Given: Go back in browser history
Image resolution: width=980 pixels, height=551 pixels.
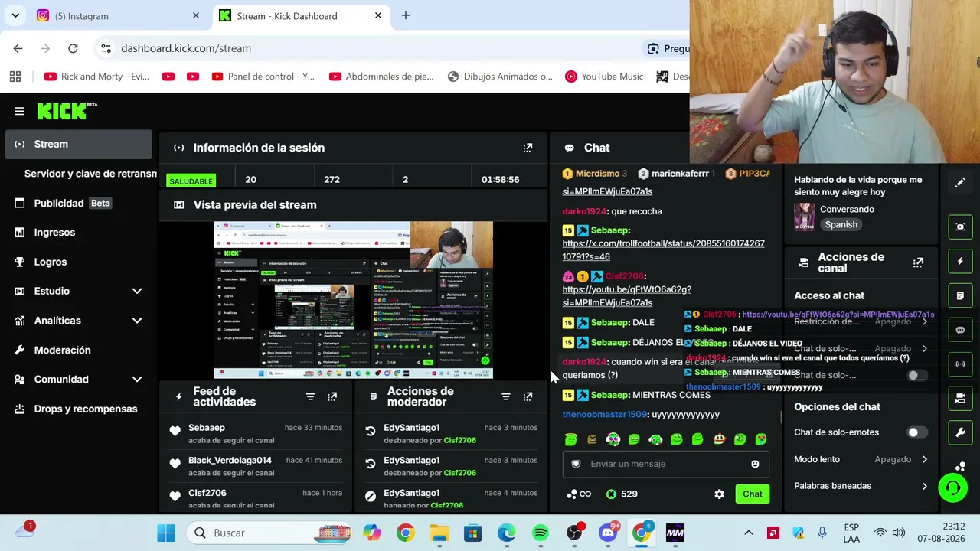Looking at the screenshot, I should click(x=18, y=48).
